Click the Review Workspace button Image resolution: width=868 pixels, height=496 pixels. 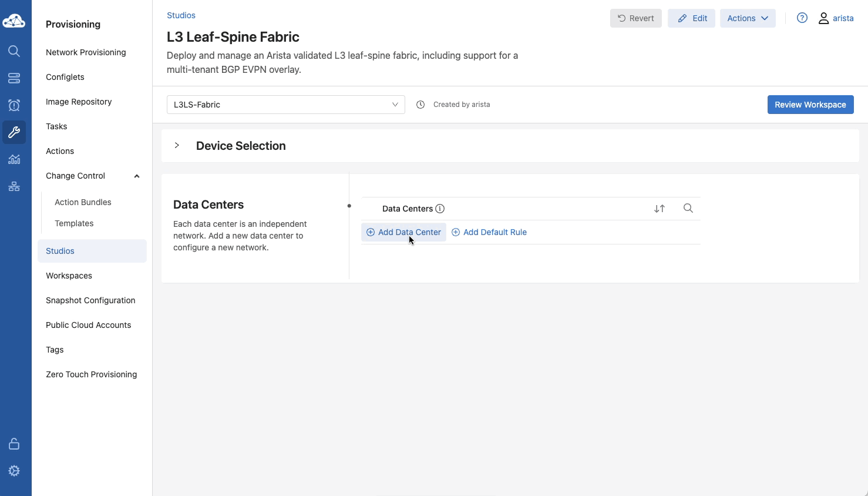coord(810,105)
